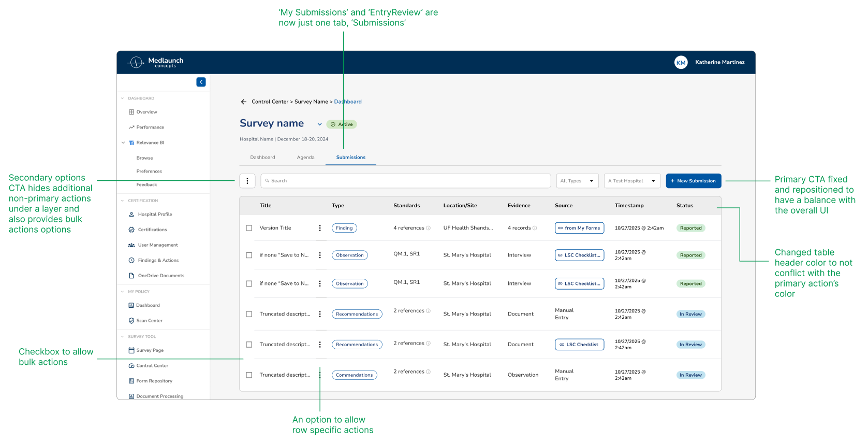Click the Commendations type tag

point(354,375)
